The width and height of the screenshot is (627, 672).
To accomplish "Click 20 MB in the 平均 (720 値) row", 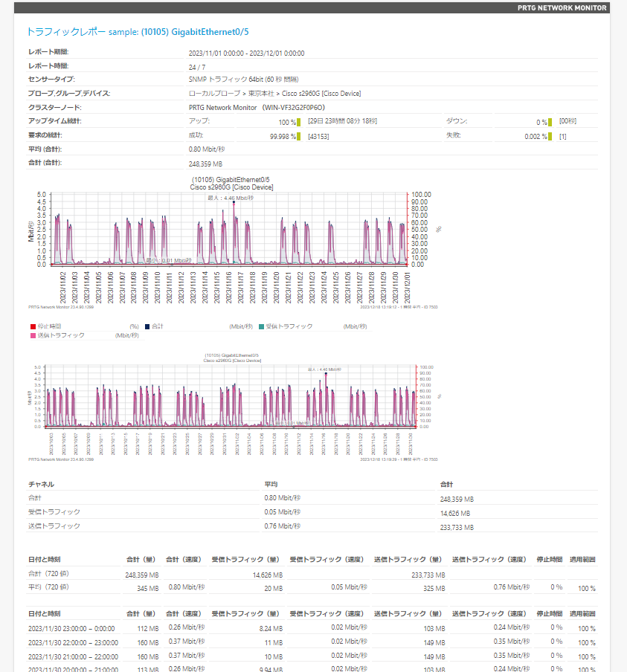I will 273,589.
